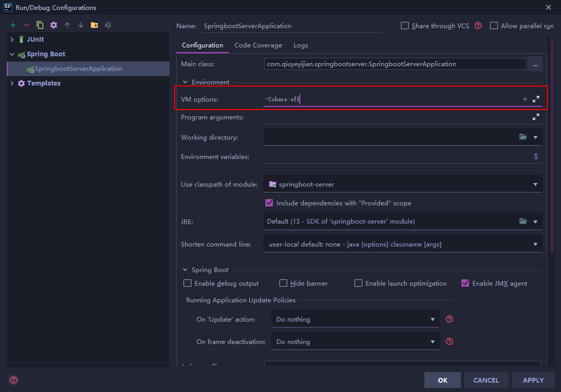Open Use classpath of module dropdown
Image resolution: width=561 pixels, height=392 pixels.
click(x=535, y=185)
